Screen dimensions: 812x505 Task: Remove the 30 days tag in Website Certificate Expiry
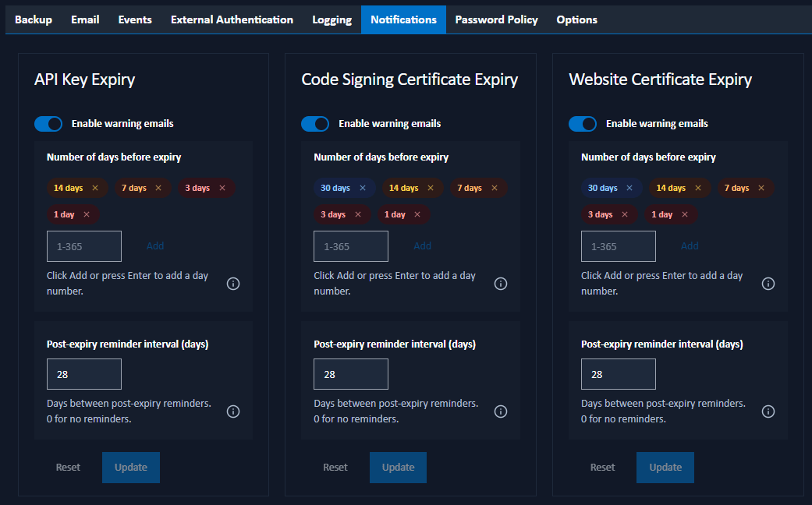(629, 188)
